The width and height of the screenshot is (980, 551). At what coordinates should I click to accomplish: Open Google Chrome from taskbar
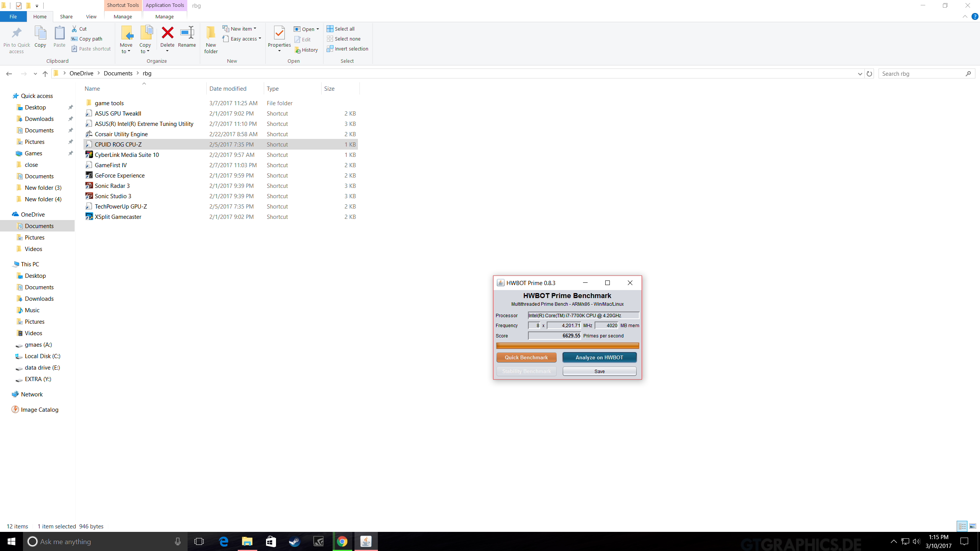(342, 541)
